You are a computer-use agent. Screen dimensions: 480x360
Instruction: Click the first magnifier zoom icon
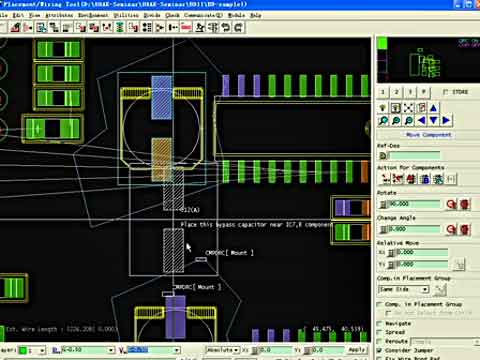click(383, 120)
